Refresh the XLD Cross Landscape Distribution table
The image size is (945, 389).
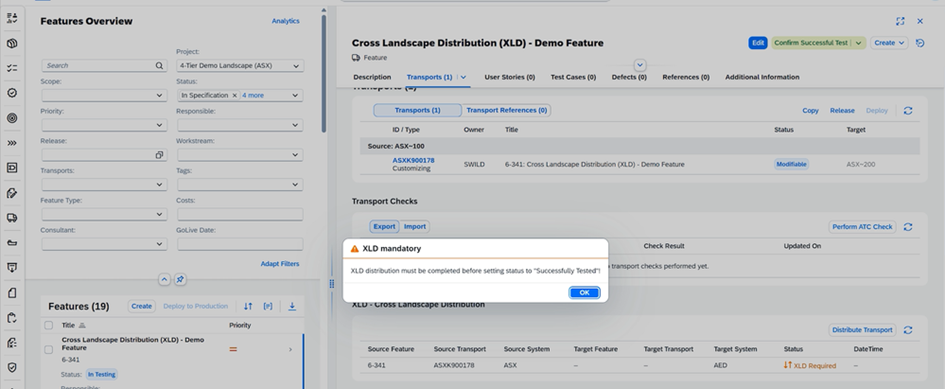908,330
